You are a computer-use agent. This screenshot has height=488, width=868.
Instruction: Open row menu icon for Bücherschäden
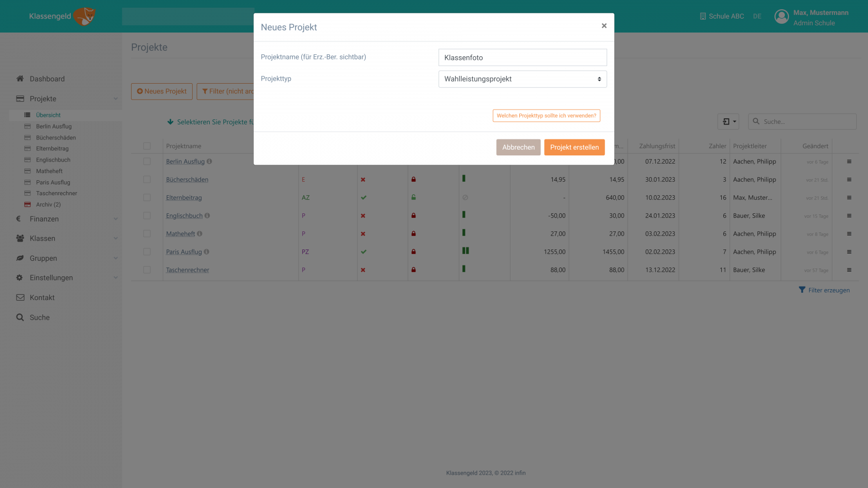849,180
